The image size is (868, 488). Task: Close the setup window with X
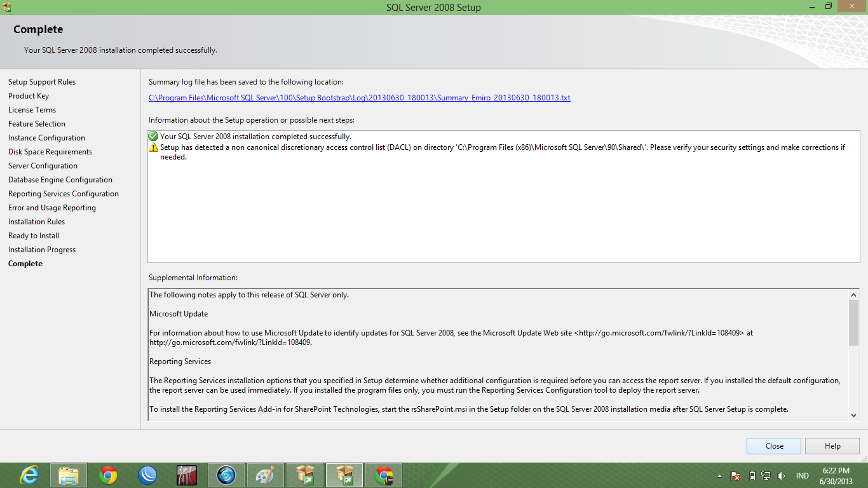[851, 6]
